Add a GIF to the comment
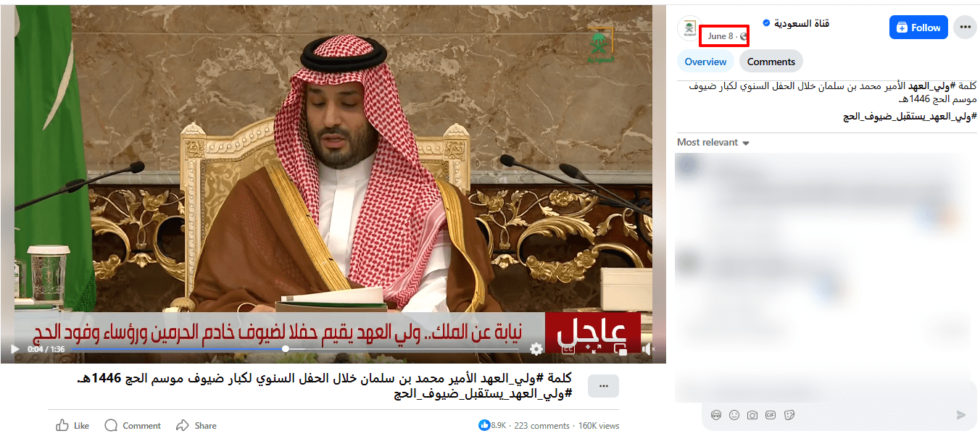This screenshot has width=980, height=436. tap(771, 415)
